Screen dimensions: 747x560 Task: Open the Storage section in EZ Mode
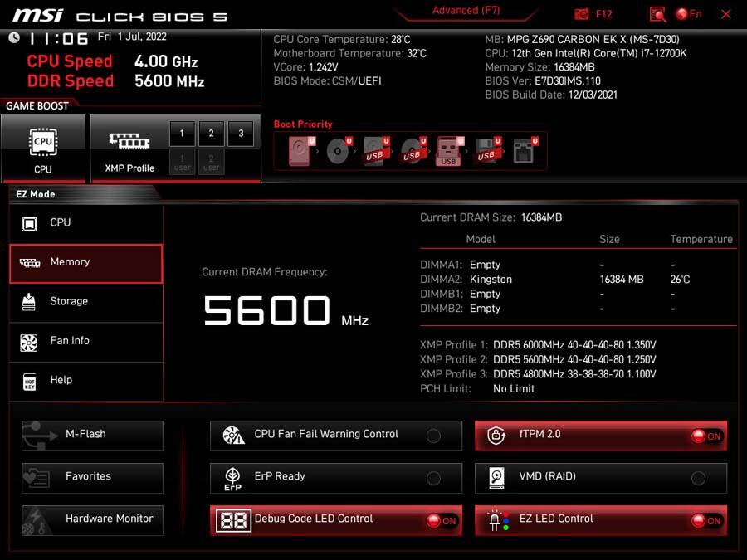[x=86, y=302]
